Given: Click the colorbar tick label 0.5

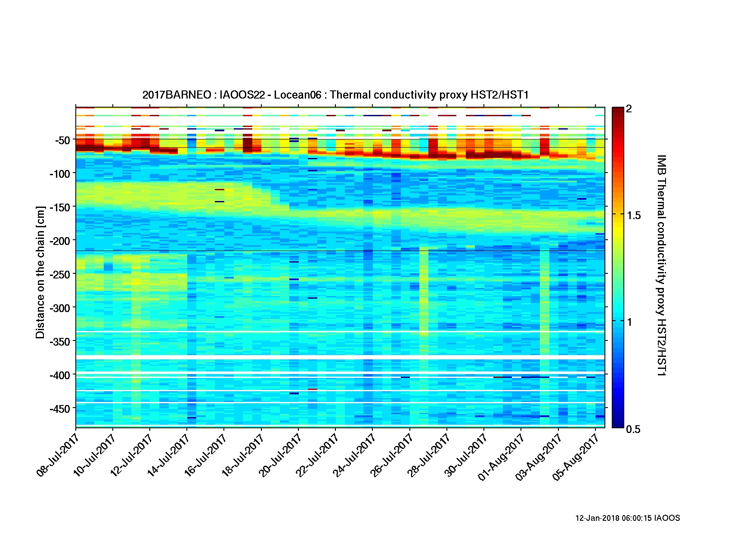Looking at the screenshot, I should click(x=633, y=429).
